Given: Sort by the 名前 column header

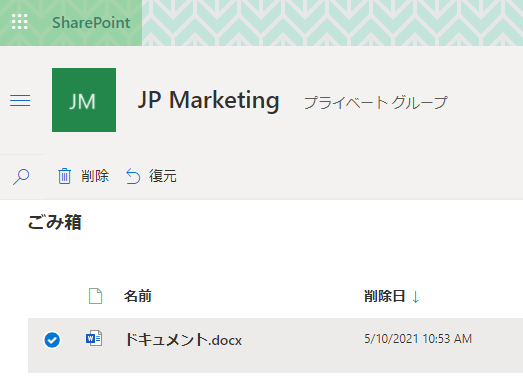Looking at the screenshot, I should (x=137, y=296).
